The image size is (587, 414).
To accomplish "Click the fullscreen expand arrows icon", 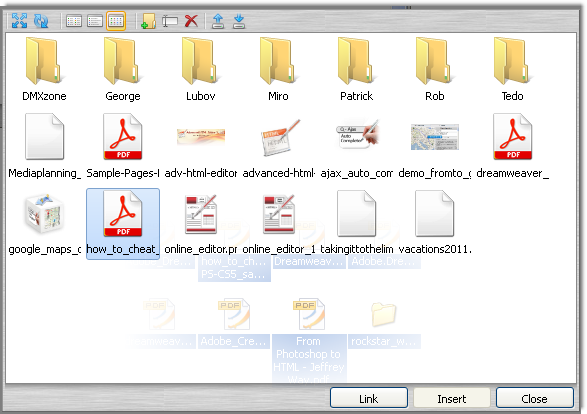I will tap(19, 21).
